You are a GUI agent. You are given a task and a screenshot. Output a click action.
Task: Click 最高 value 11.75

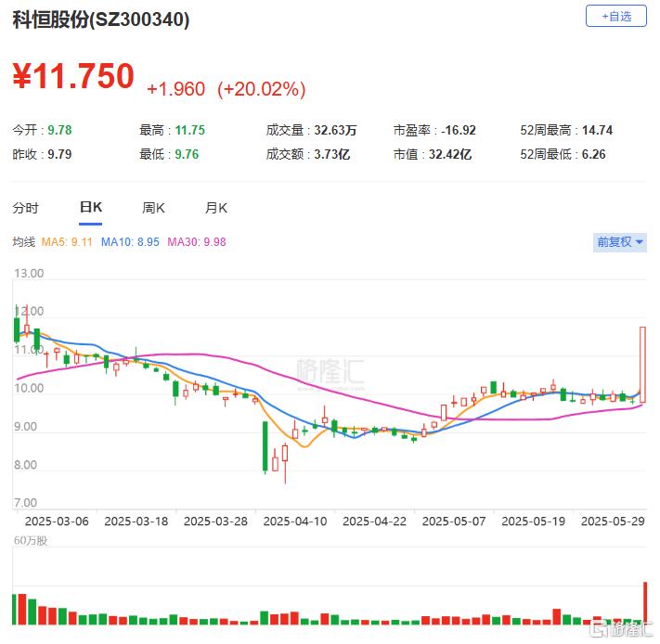pos(190,130)
